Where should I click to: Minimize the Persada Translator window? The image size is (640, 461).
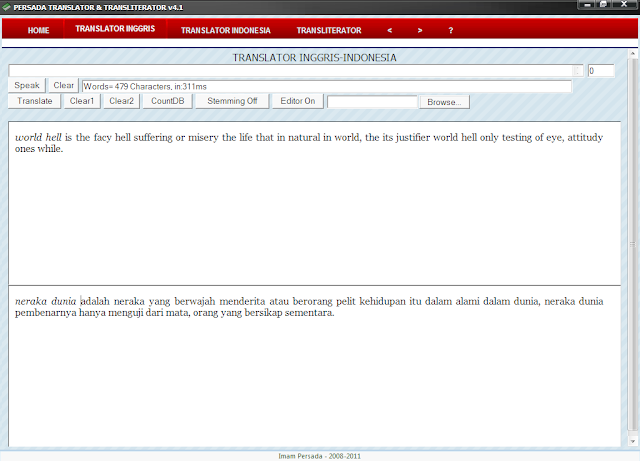pyautogui.click(x=587, y=4)
